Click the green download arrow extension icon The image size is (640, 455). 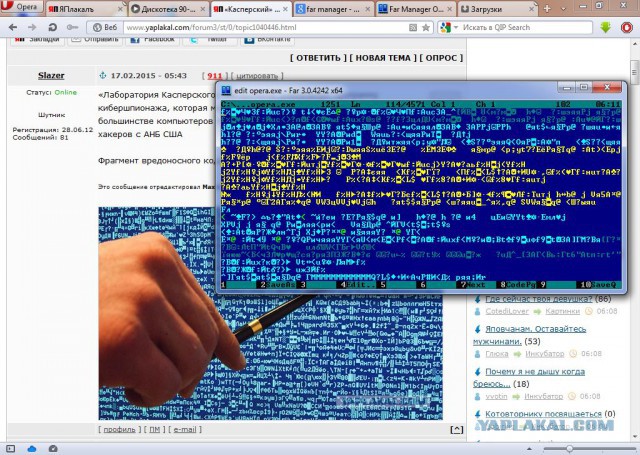(605, 27)
